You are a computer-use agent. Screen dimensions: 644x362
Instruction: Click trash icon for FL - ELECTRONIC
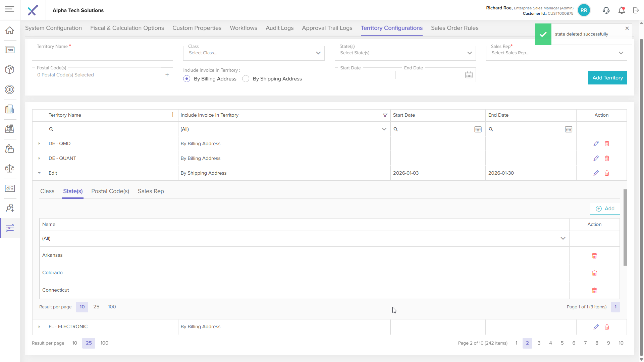coord(607,327)
